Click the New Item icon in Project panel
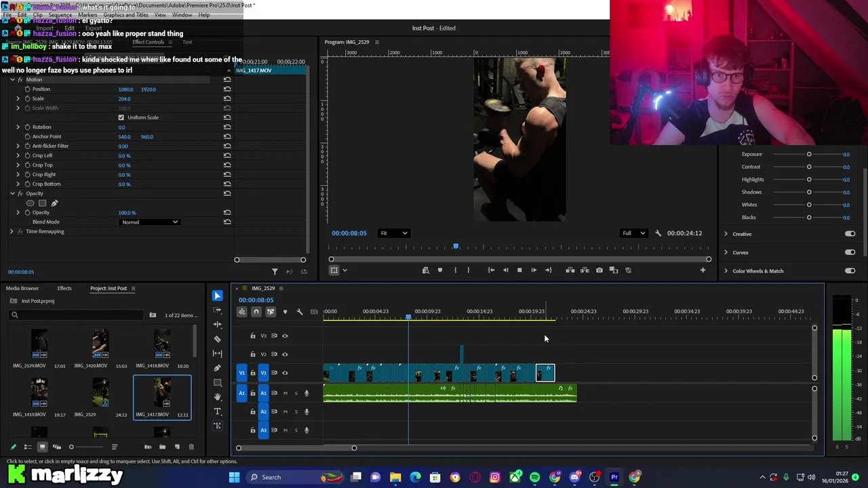Viewport: 868px width, 488px height. (x=177, y=447)
